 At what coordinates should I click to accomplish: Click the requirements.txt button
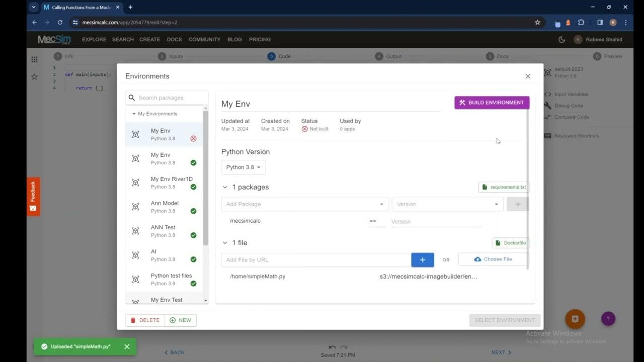coord(504,187)
